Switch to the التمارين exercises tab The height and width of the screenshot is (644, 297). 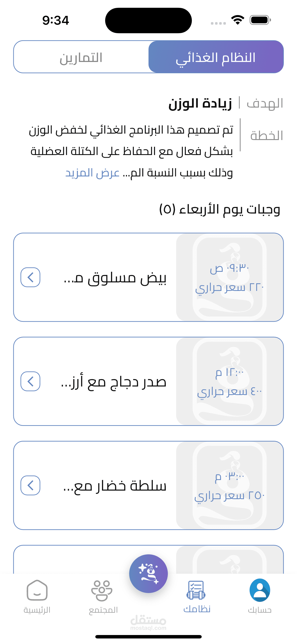pos(81,57)
